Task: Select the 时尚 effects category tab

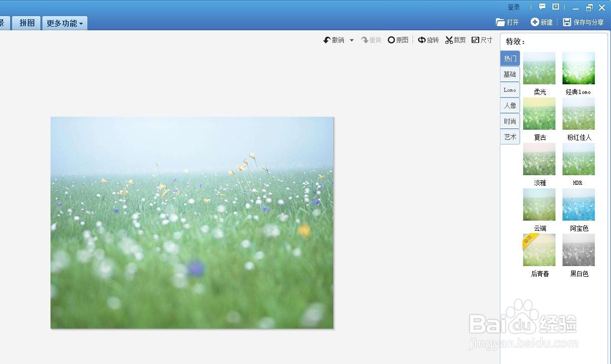Action: [x=510, y=121]
